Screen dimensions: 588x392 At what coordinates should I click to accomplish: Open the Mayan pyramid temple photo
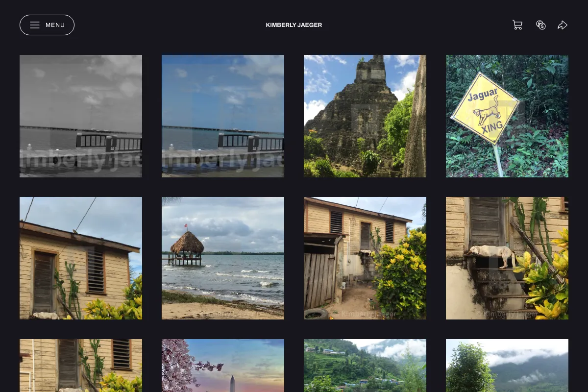pyautogui.click(x=365, y=116)
